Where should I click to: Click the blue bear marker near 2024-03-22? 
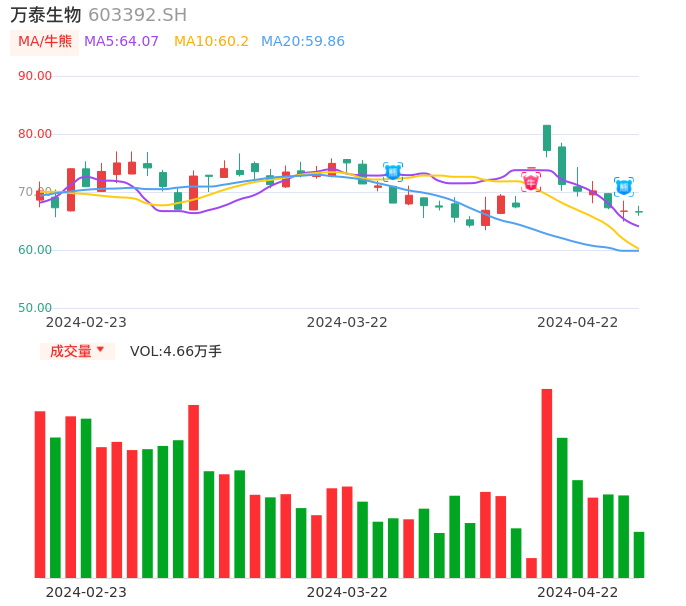393,172
